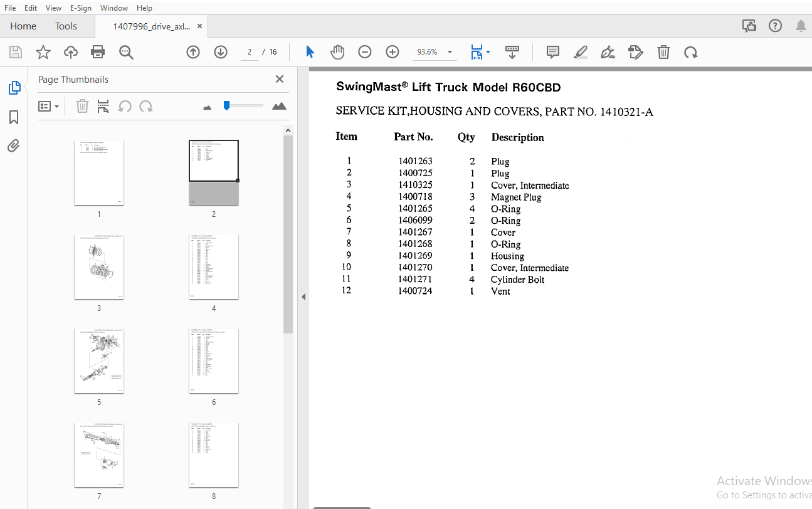The image size is (812, 509).
Task: Choose the selection arrow tool
Action: point(310,52)
